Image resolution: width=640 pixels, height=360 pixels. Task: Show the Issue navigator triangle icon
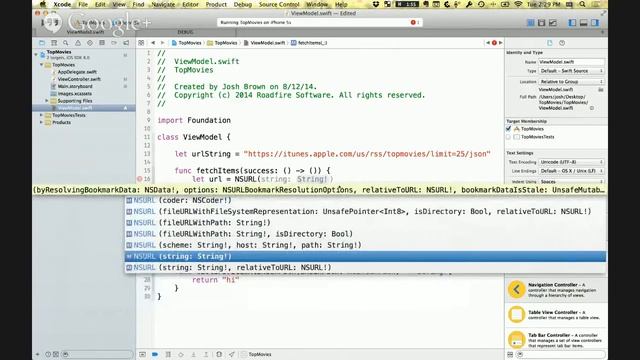(x=78, y=43)
